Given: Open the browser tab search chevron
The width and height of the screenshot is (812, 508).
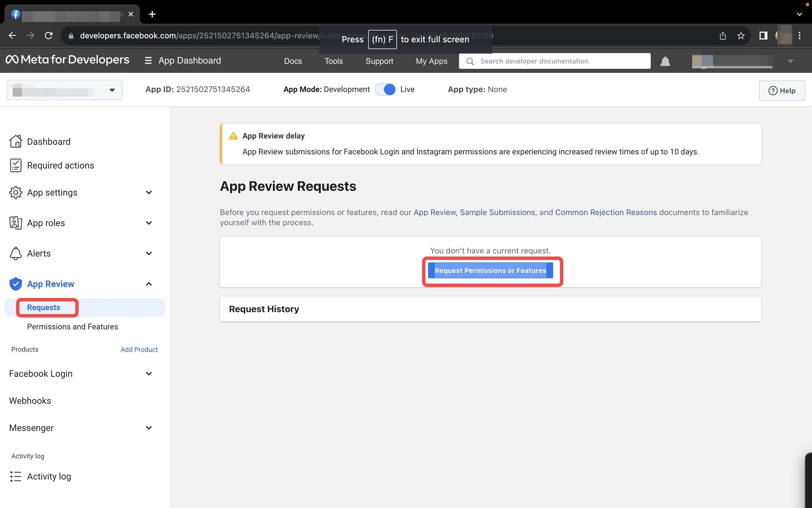Looking at the screenshot, I should pos(799,14).
